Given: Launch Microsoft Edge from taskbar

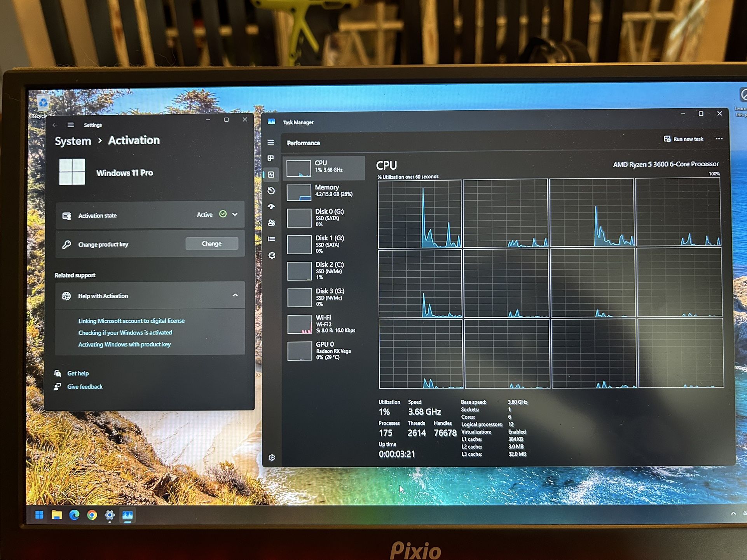Looking at the screenshot, I should pyautogui.click(x=74, y=515).
